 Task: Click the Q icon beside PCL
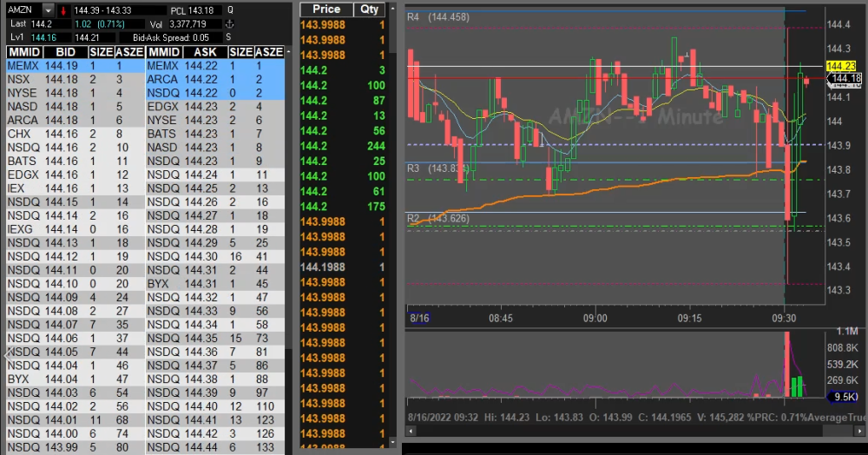tap(229, 10)
